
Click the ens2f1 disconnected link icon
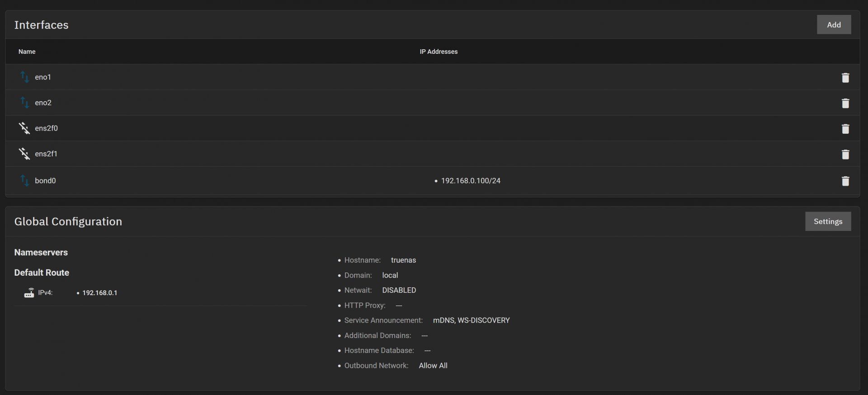pyautogui.click(x=24, y=154)
